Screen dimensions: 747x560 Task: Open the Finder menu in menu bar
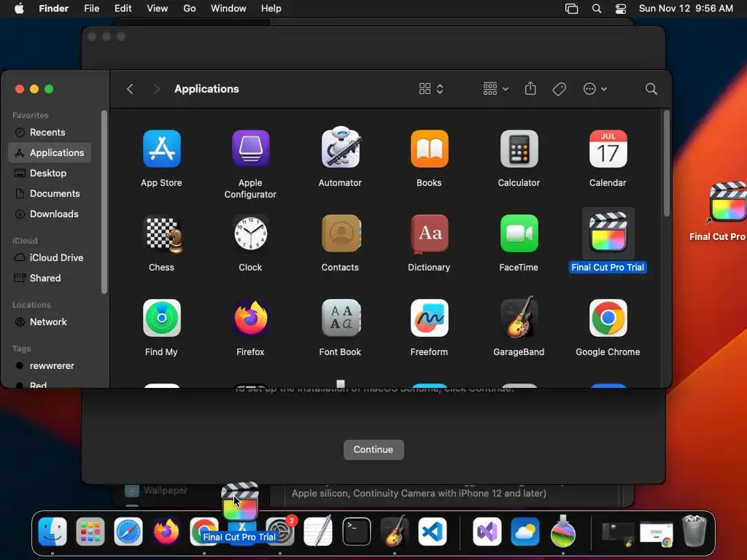pos(53,9)
